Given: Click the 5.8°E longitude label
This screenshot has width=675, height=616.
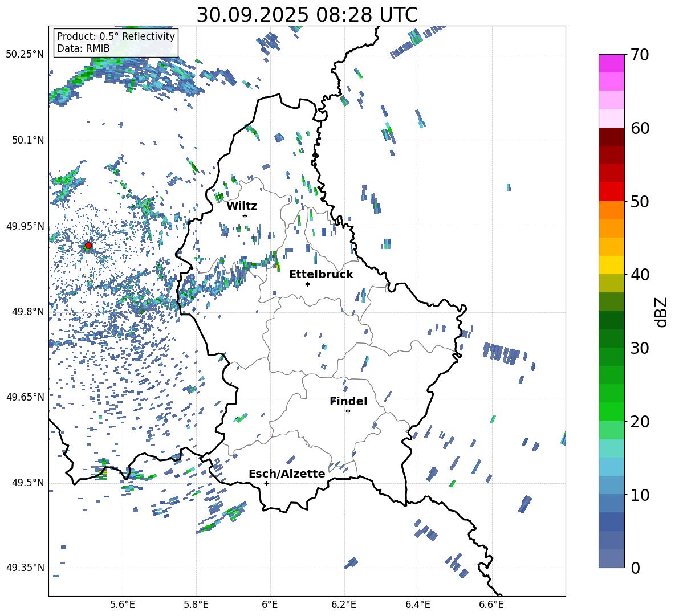Looking at the screenshot, I should [x=196, y=605].
